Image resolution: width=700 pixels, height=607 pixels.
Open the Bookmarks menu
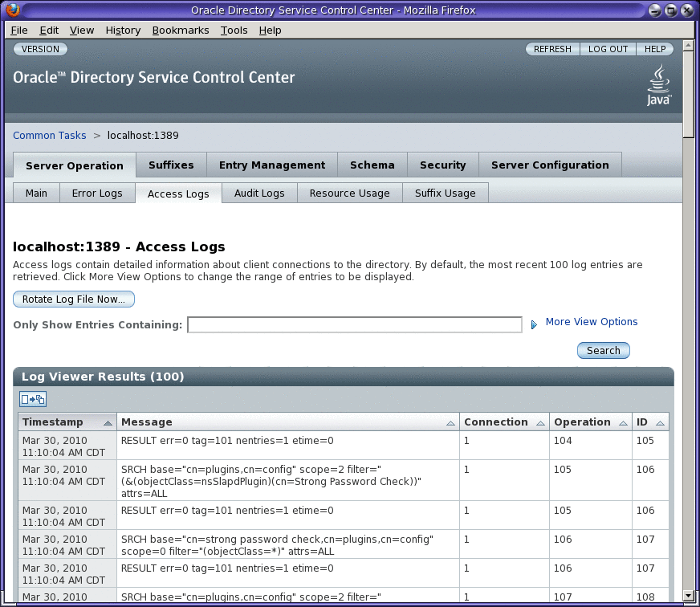click(181, 30)
